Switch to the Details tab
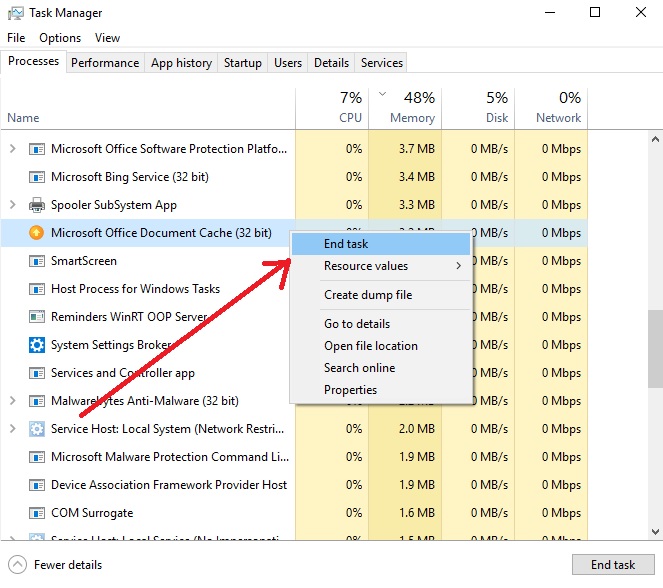The image size is (663, 588). coord(332,63)
